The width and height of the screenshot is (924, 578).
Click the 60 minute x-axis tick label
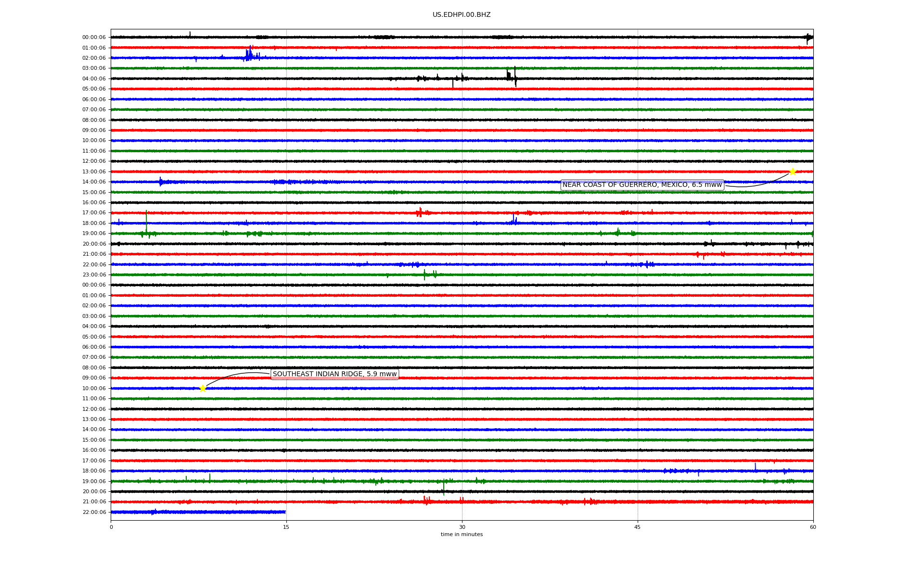[x=812, y=527]
